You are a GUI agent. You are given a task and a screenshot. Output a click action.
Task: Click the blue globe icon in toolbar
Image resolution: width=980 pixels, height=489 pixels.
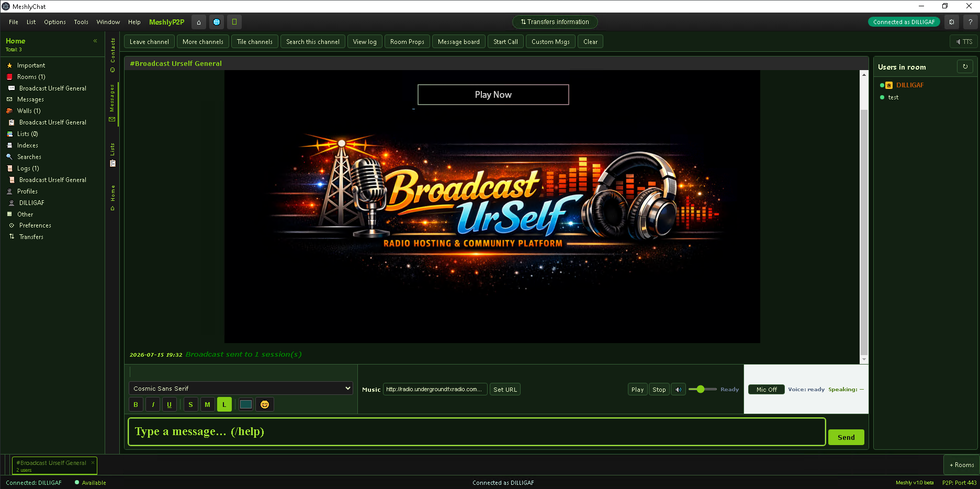[217, 22]
